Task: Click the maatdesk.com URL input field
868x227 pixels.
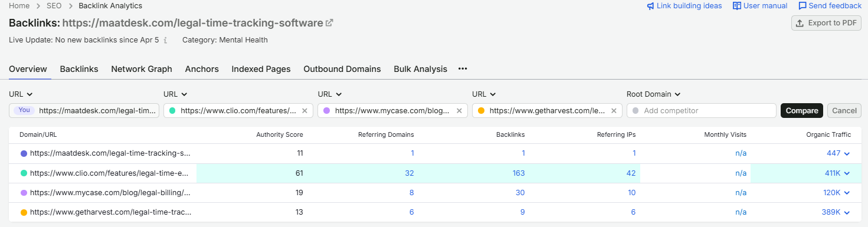Action: (84, 111)
